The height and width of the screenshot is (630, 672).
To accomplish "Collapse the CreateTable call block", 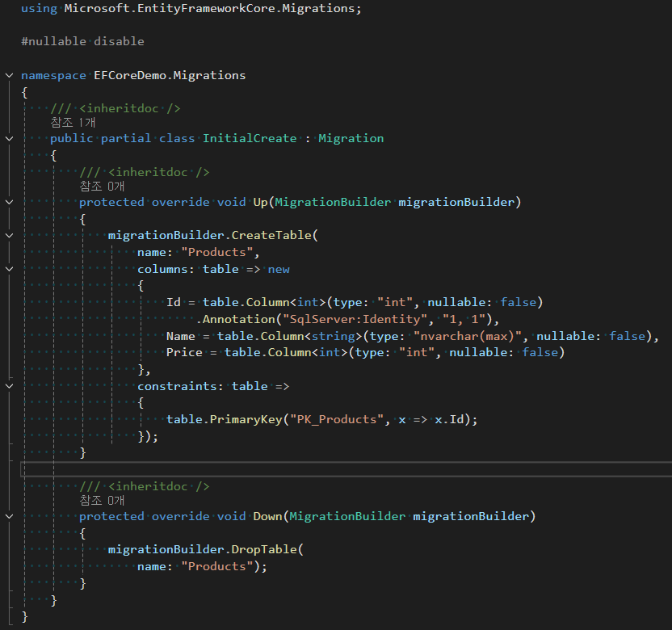I will pos(9,235).
